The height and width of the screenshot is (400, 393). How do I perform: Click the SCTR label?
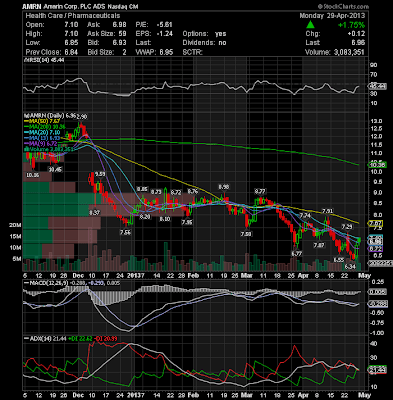(x=192, y=52)
